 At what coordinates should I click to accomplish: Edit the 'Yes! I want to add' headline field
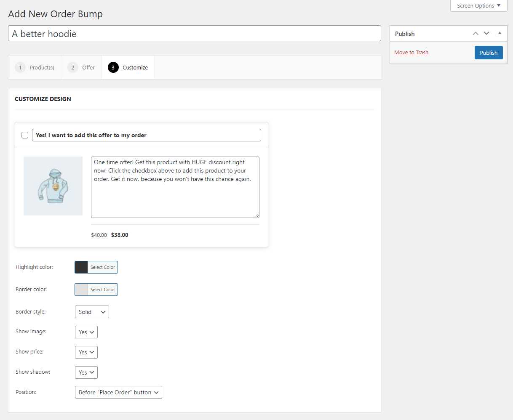147,135
